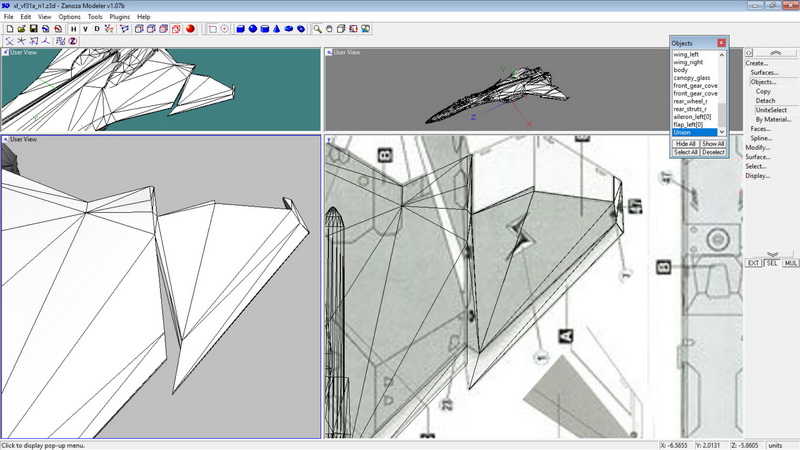Activate the hand pan tool
The width and height of the screenshot is (800, 450).
[329, 29]
